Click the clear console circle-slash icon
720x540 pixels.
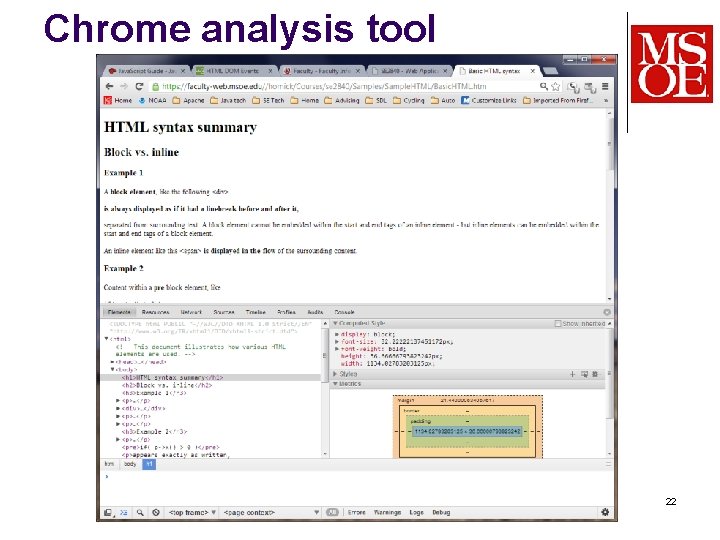coord(156,512)
